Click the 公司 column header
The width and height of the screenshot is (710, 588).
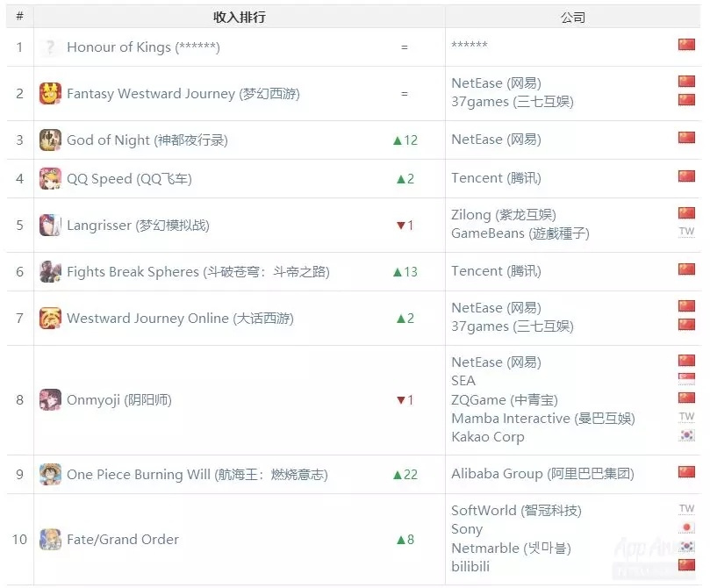click(x=573, y=17)
